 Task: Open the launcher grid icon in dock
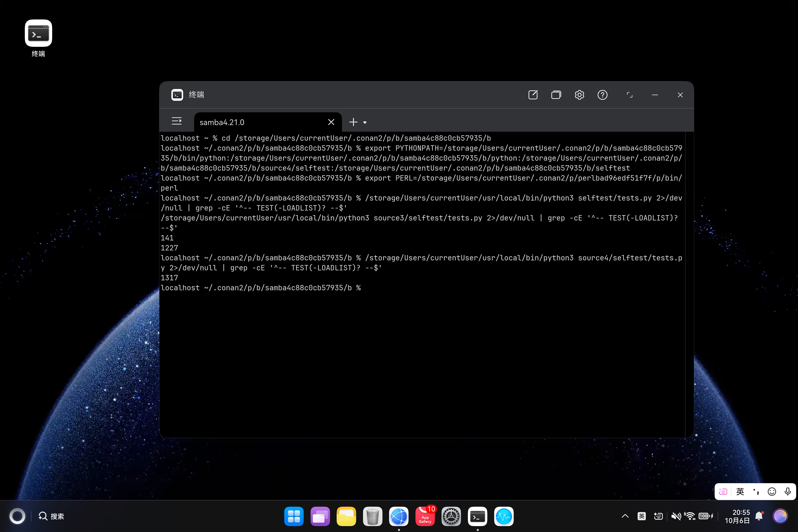pos(294,516)
